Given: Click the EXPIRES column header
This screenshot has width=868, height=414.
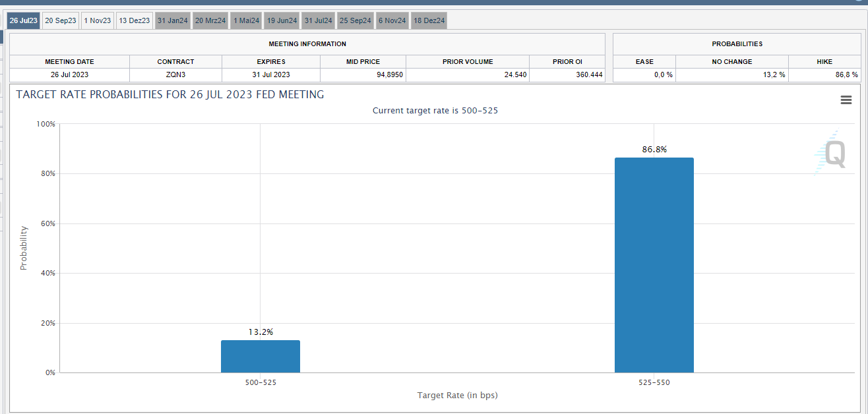Looking at the screenshot, I should pyautogui.click(x=271, y=61).
